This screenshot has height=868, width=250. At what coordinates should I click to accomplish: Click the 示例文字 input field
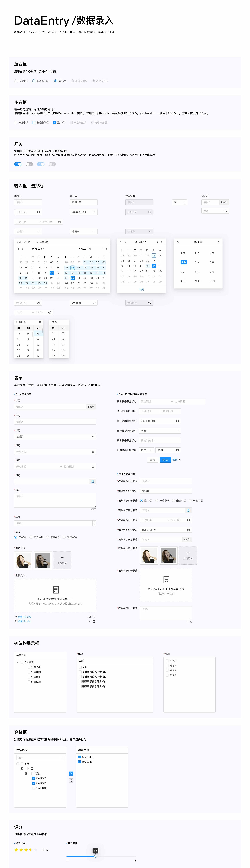83,203
